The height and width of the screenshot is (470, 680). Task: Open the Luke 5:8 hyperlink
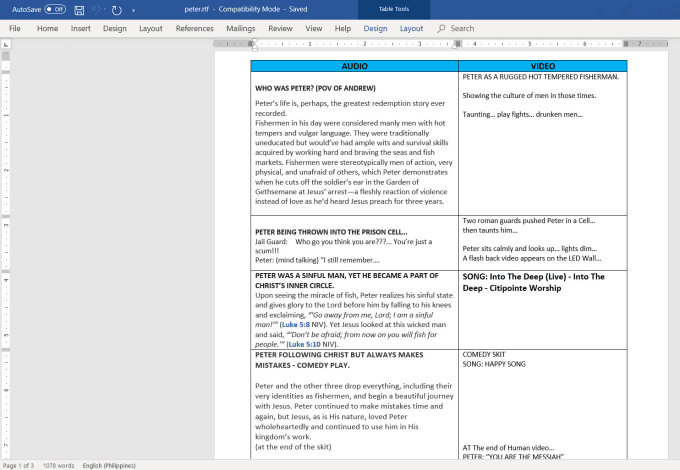coord(296,325)
